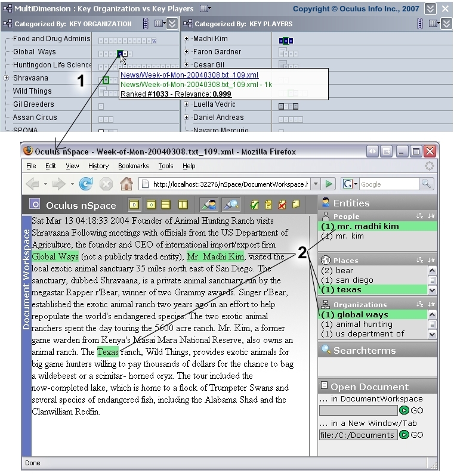Expand the Daniel Andreas tree node
Image resolution: width=454 pixels, height=476 pixels.
click(x=187, y=117)
